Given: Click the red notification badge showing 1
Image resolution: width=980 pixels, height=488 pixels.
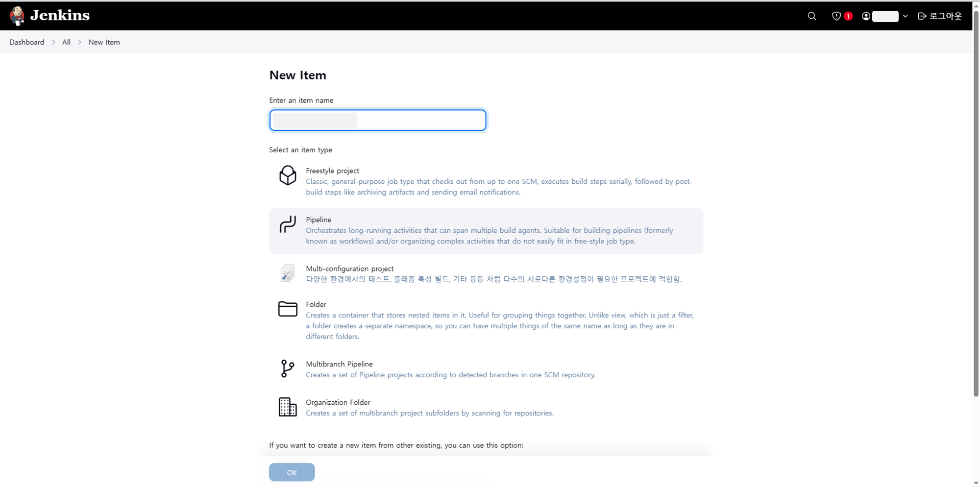Looking at the screenshot, I should [848, 16].
